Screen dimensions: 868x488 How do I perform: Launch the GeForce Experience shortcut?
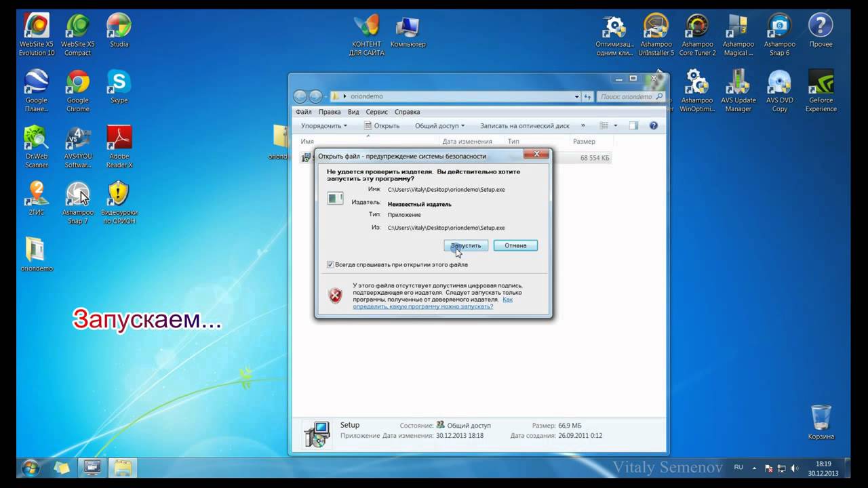[821, 91]
